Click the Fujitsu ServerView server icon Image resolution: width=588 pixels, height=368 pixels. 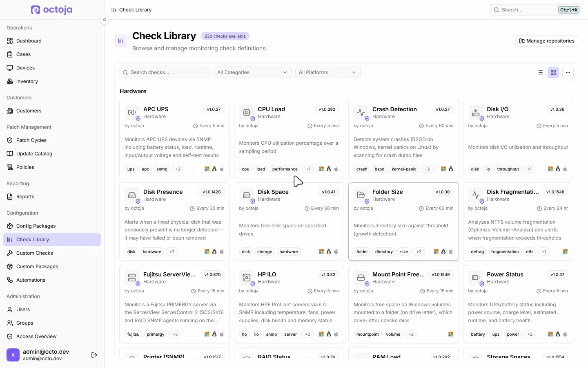pyautogui.click(x=132, y=278)
